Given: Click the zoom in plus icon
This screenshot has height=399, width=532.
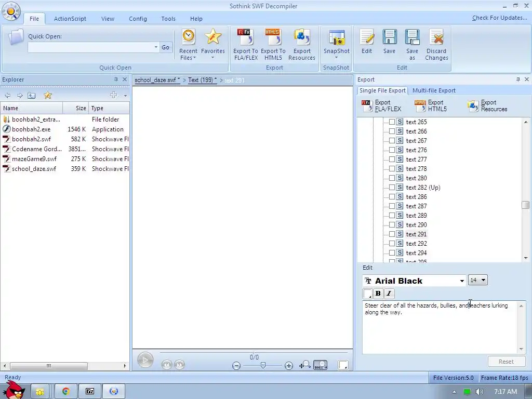Looking at the screenshot, I should click(x=289, y=366).
